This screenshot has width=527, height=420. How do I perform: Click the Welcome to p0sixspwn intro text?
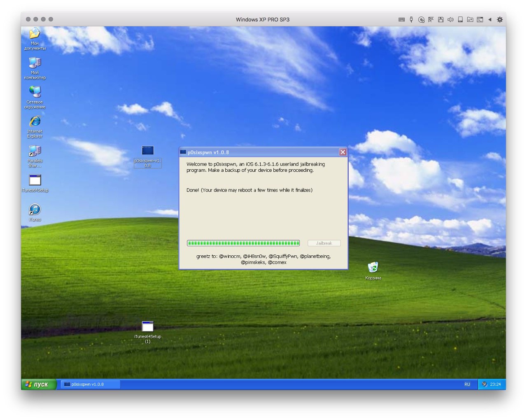(x=256, y=167)
